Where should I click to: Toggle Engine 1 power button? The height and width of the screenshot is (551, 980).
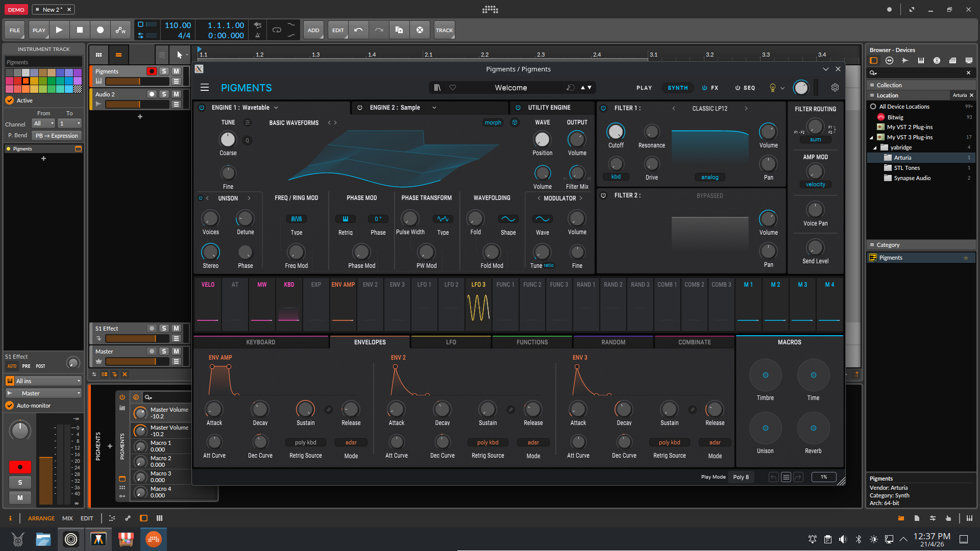[202, 108]
